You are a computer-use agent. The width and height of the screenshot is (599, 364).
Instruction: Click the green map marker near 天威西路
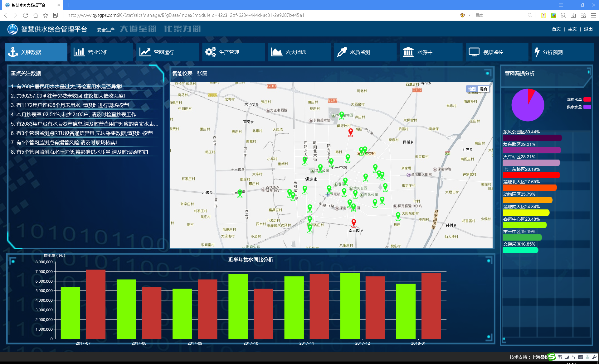[x=240, y=194]
